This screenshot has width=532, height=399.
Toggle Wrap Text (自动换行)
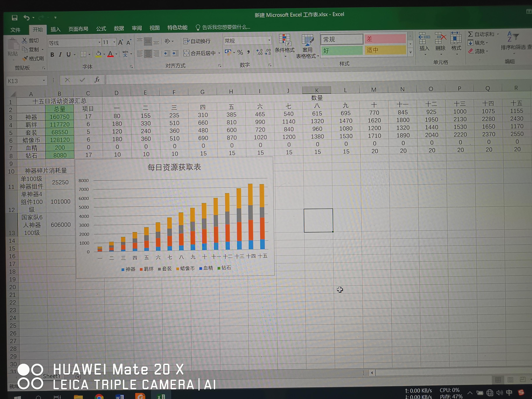197,41
